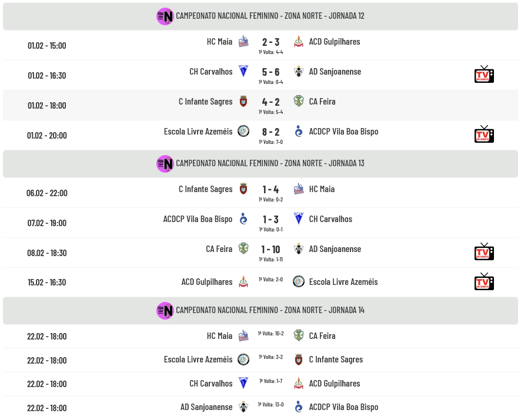The height and width of the screenshot is (420, 521).
Task: Click CA Feira crest in Jornada 12
Action: (299, 102)
